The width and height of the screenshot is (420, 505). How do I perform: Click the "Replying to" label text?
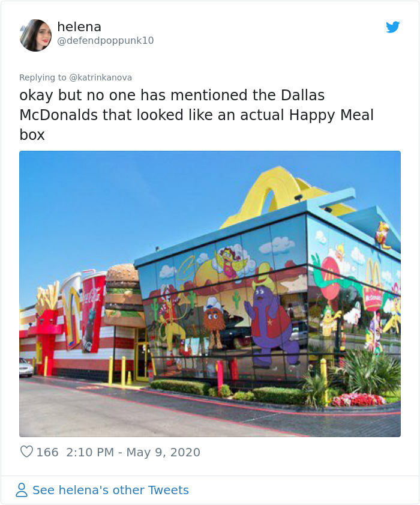point(43,77)
